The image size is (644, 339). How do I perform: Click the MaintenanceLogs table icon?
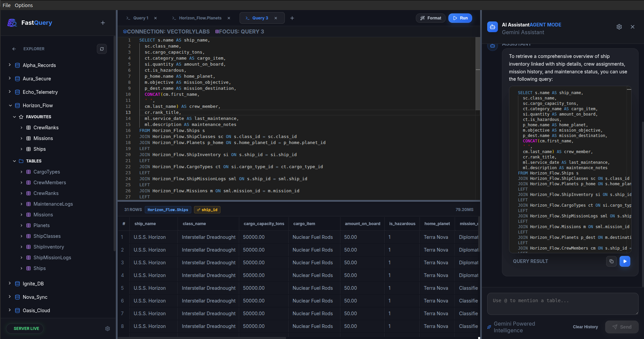[28, 204]
